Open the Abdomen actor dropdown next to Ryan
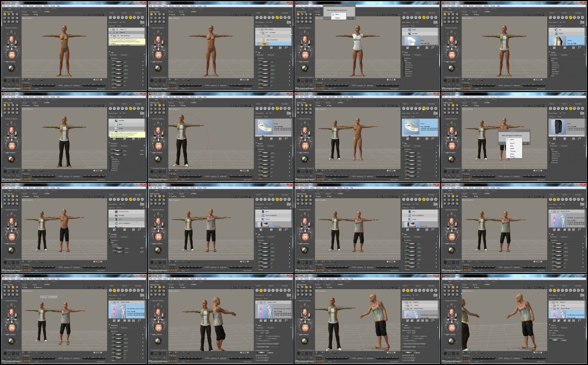Viewport: 588px width, 365px height. pos(38,287)
